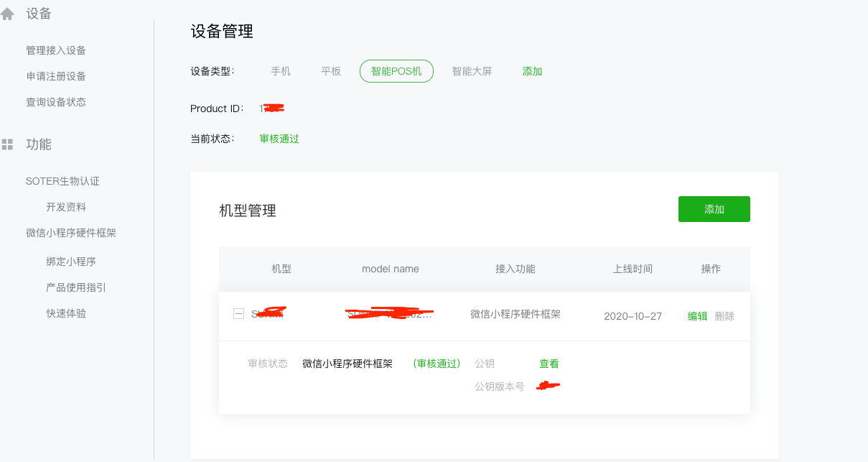Switch device type to 平板
This screenshot has height=462, width=868.
point(331,71)
